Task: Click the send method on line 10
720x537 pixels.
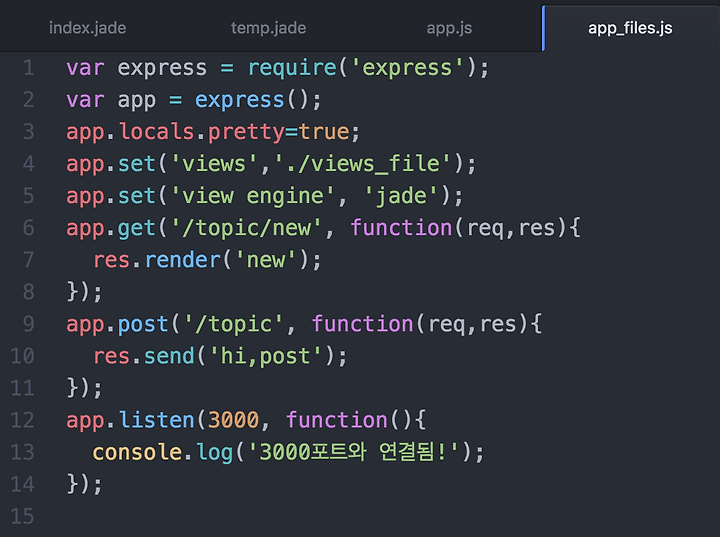Action: [x=169, y=356]
